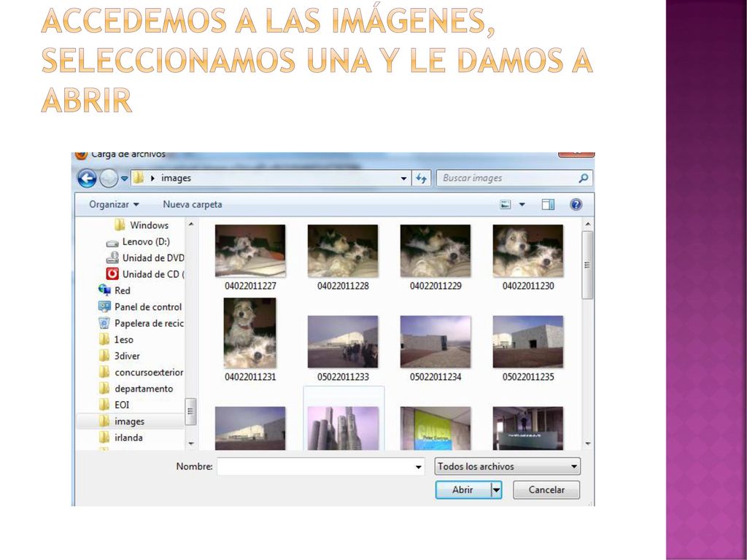Click the 1eso folder icon
Viewport: 747px width, 560px height.
point(104,340)
